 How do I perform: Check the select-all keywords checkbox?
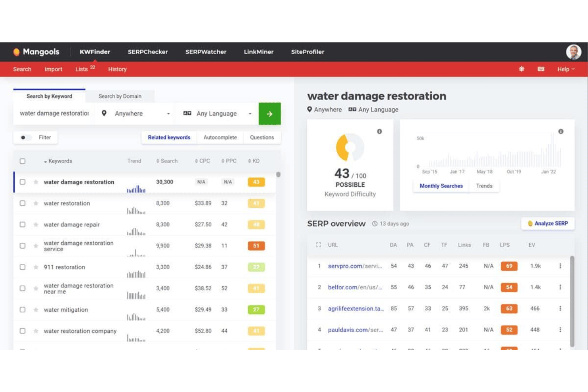(23, 161)
